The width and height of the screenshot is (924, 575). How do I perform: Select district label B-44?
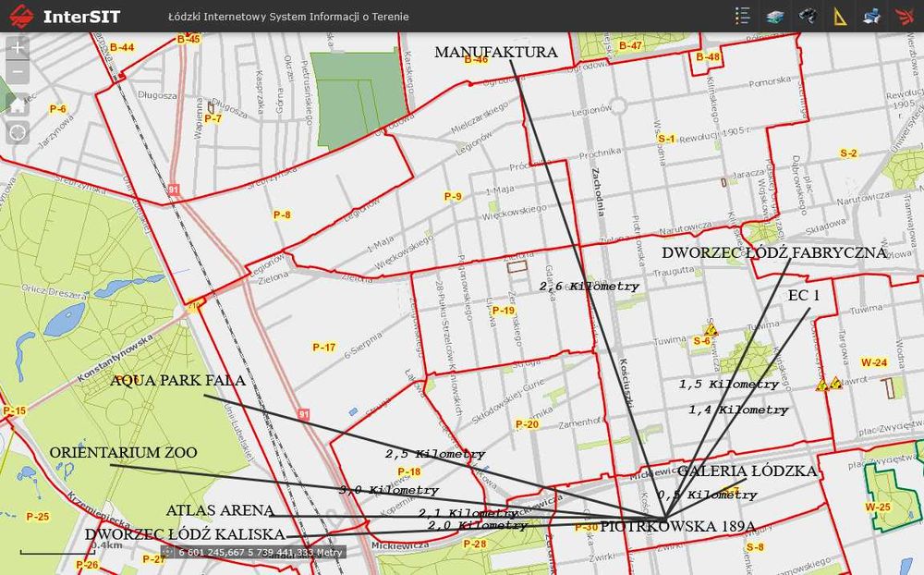(x=122, y=47)
